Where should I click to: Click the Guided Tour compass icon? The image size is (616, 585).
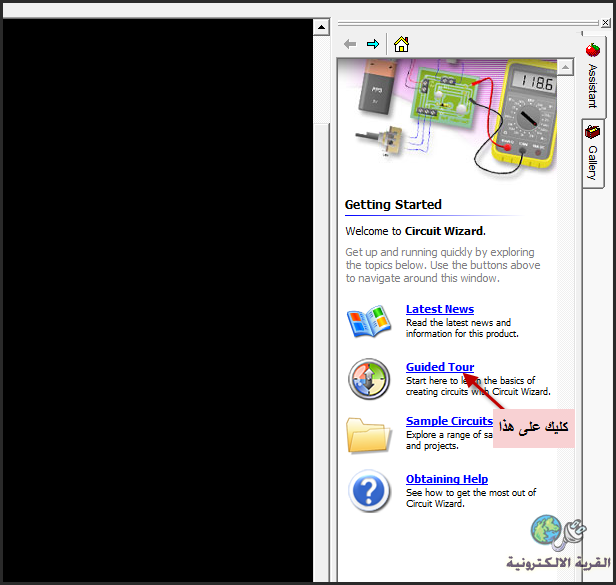tap(369, 379)
